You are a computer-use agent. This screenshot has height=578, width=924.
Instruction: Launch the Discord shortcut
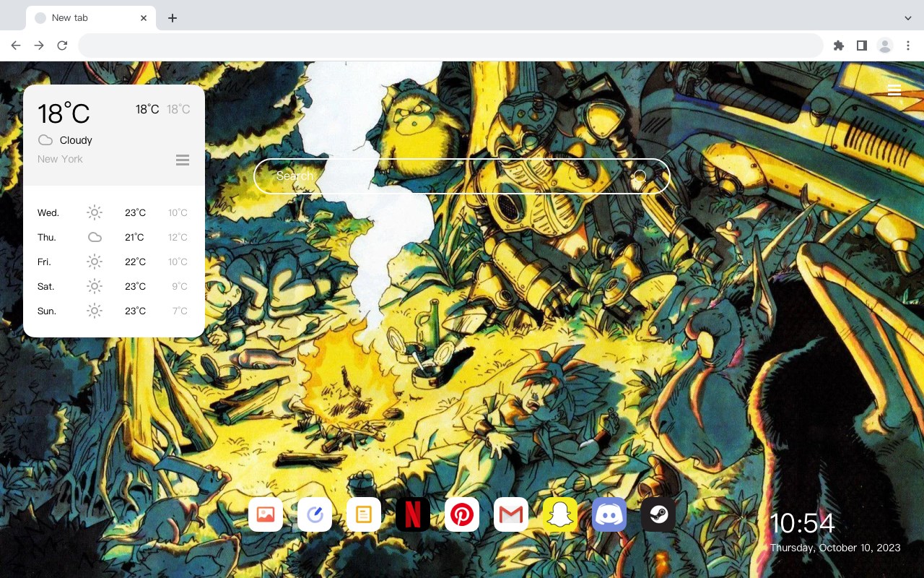point(609,514)
